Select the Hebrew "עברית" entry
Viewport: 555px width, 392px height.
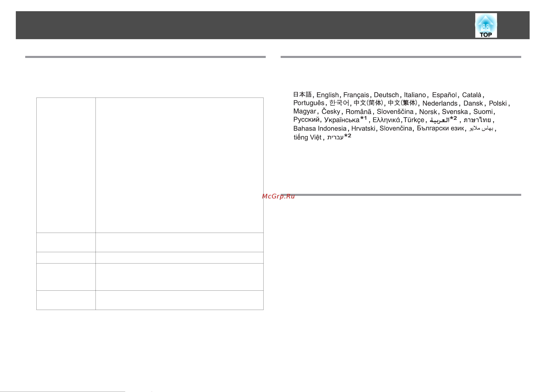(x=335, y=137)
